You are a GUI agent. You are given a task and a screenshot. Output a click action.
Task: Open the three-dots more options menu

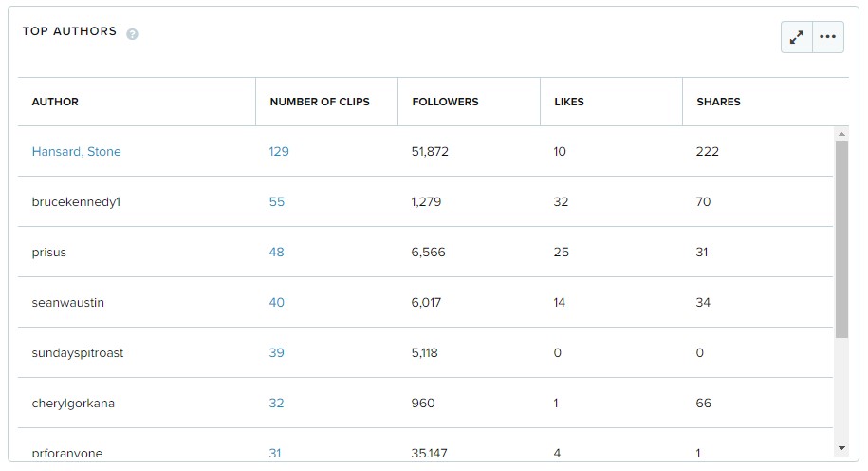(827, 37)
